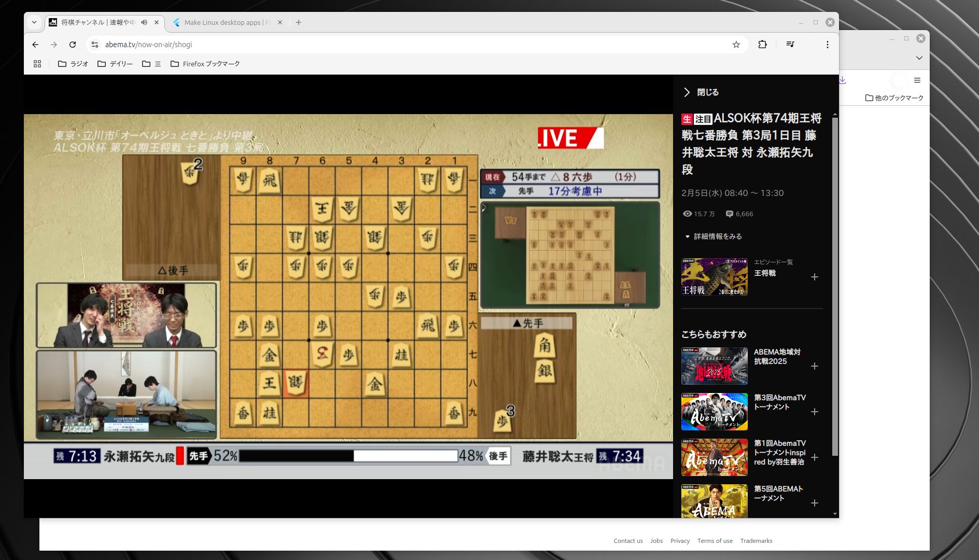This screenshot has width=979, height=560.
Task: Go back using the browser back arrow
Action: point(35,45)
